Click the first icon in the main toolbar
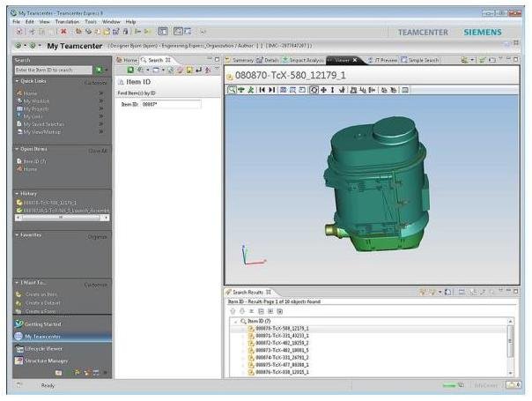532x401 pixels. pos(19,32)
